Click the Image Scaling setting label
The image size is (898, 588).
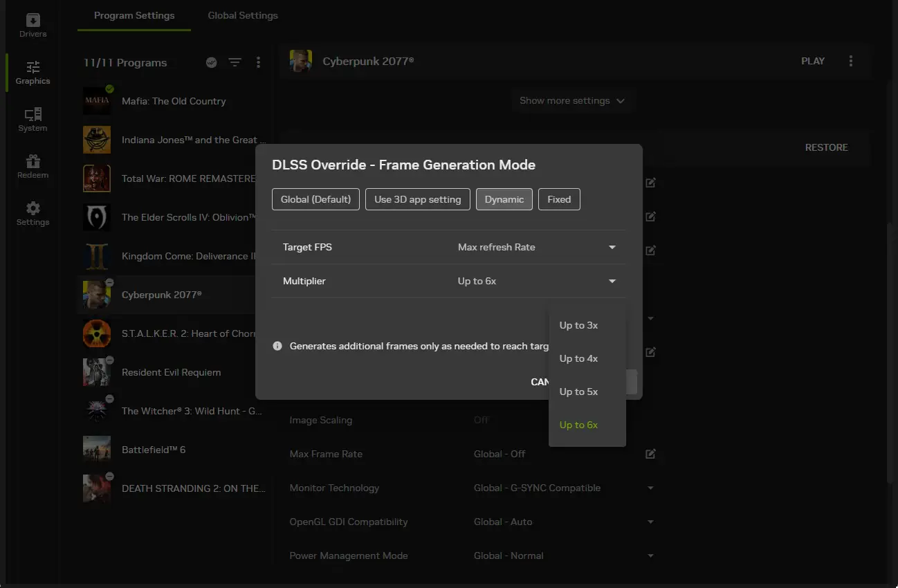(320, 420)
